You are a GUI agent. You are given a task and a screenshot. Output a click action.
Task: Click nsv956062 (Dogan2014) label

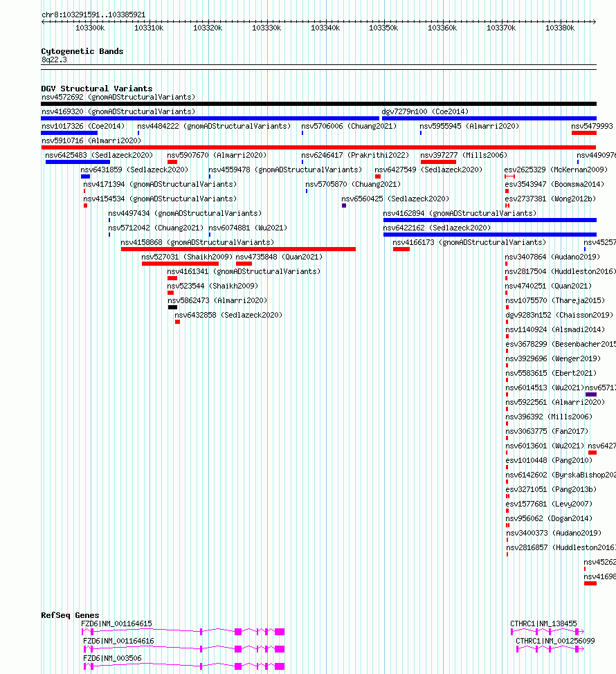click(x=549, y=520)
